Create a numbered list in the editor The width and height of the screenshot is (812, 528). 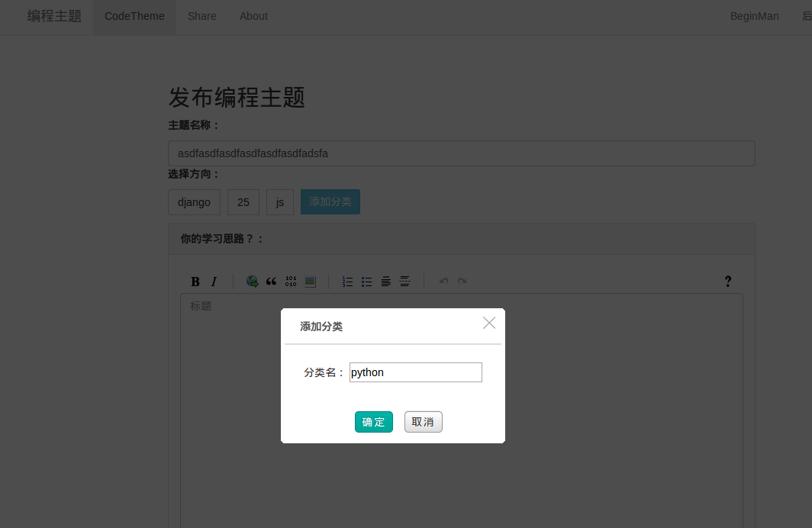[347, 282]
